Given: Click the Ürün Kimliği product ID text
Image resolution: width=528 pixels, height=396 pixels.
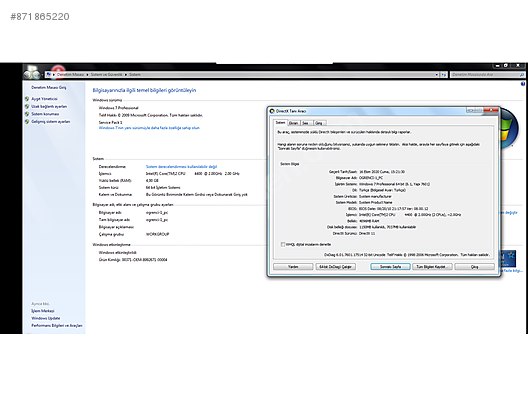Looking at the screenshot, I should tap(133, 260).
